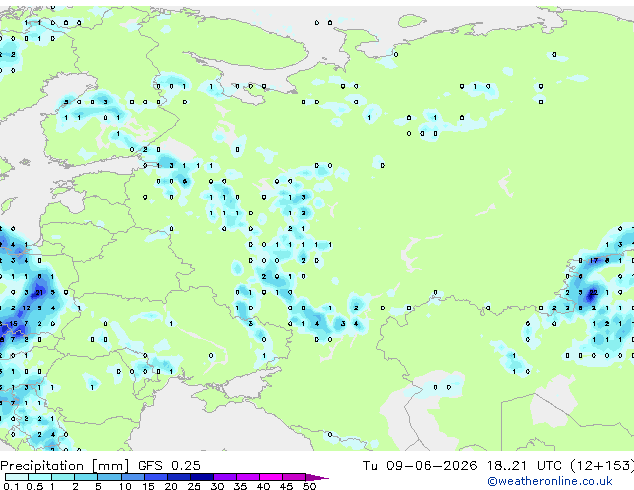Click the 21 mm value on the map
The image size is (634, 490).
pos(39,292)
